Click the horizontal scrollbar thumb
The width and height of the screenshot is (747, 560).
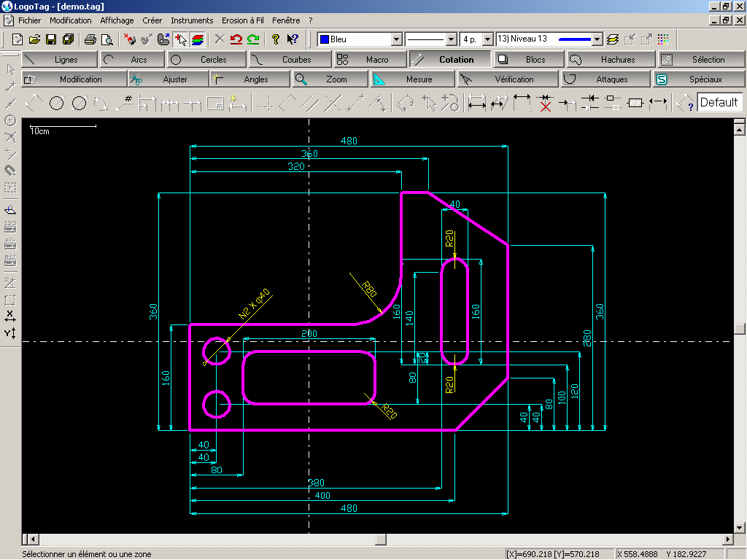pos(379,540)
